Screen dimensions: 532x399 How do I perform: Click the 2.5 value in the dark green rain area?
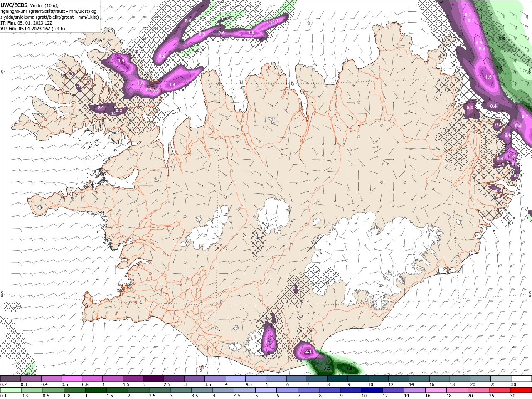click(327, 368)
